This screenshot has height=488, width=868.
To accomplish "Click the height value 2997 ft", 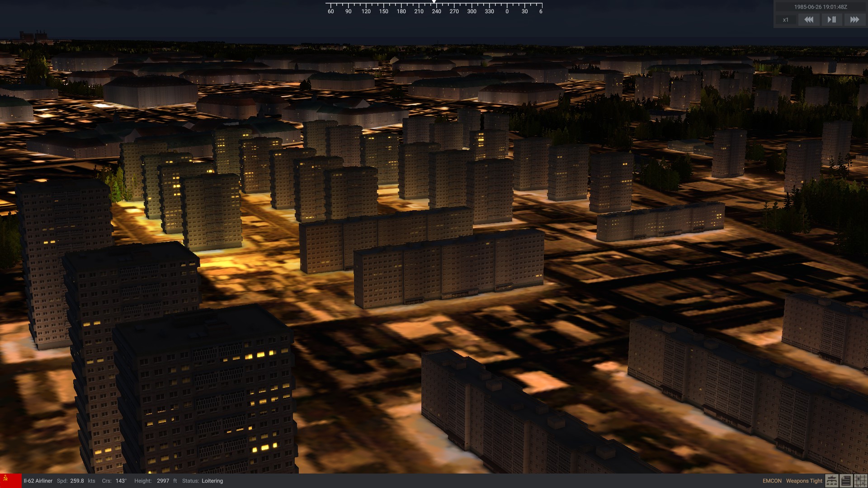I will pyautogui.click(x=163, y=481).
